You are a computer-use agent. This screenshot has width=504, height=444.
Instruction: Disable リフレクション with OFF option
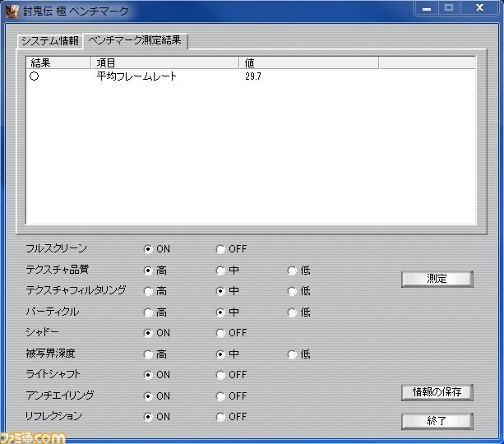coord(220,417)
